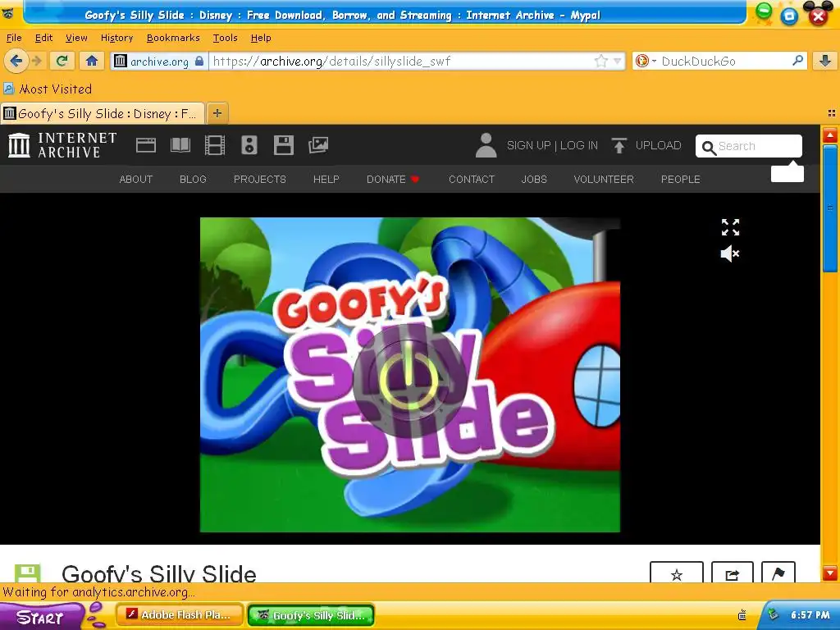Click the LOG IN link
Viewport: 840px width, 630px height.
pyautogui.click(x=579, y=146)
